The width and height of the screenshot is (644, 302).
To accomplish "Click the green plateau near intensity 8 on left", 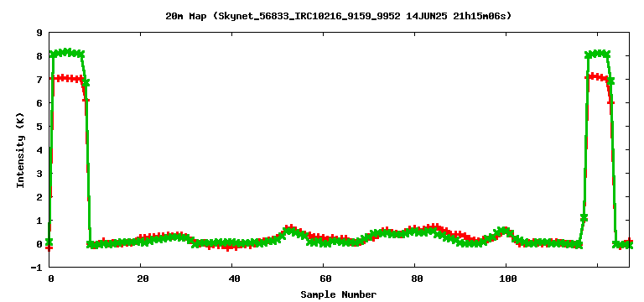I will coord(67,53).
